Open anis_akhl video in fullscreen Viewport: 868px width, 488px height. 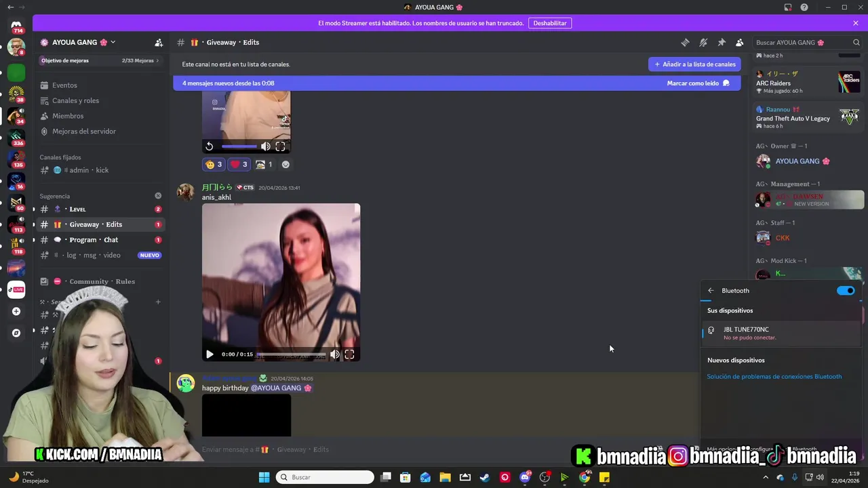349,354
